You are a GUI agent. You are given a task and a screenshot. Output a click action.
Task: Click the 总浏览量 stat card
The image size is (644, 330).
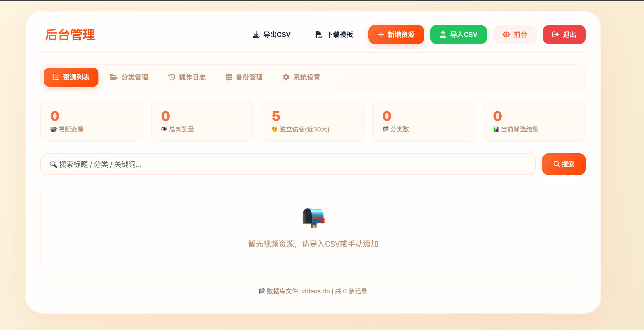[202, 121]
